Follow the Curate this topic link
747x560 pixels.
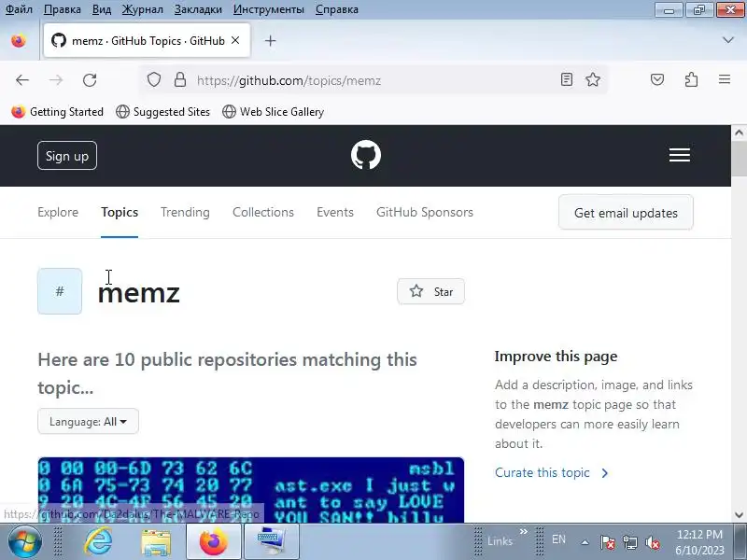551,473
